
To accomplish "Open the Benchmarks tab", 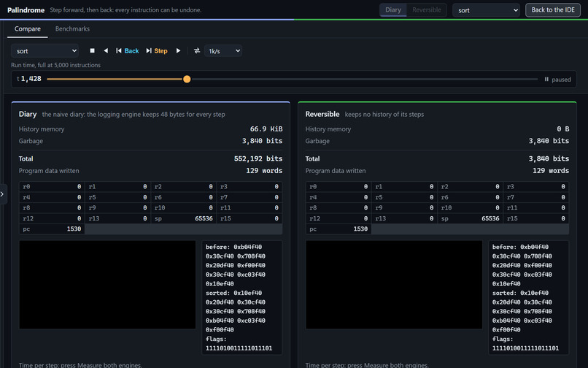I will (x=72, y=29).
